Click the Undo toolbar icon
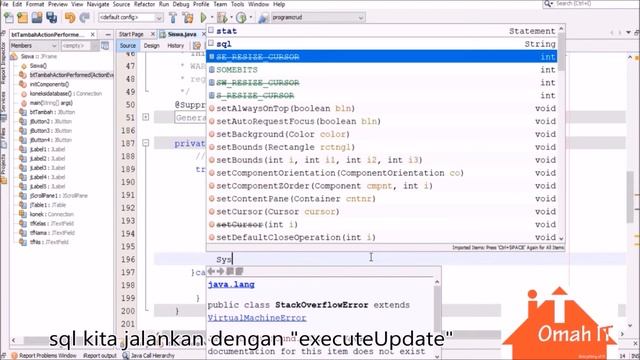The width and height of the screenshot is (640, 360). [x=70, y=18]
